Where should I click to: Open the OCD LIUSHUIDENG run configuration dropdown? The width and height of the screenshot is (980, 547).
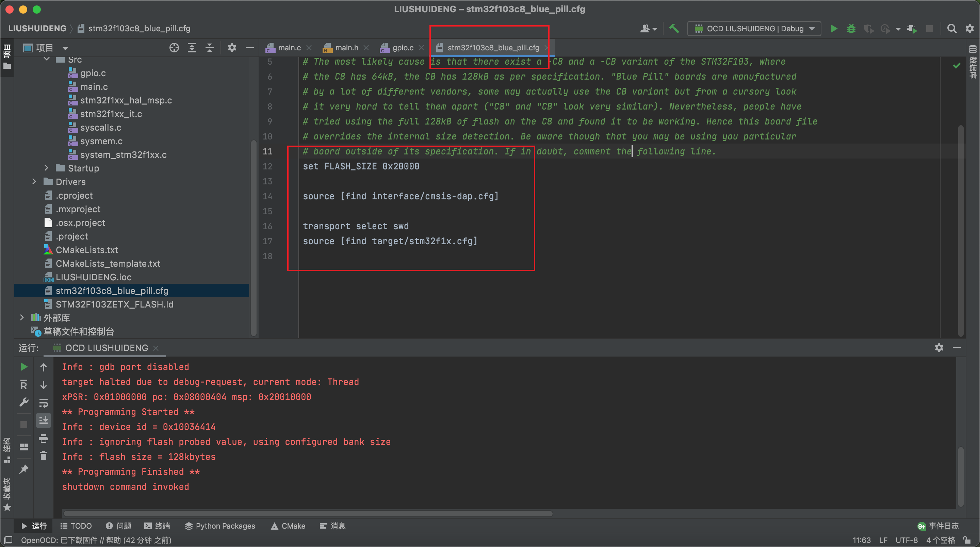click(754, 29)
